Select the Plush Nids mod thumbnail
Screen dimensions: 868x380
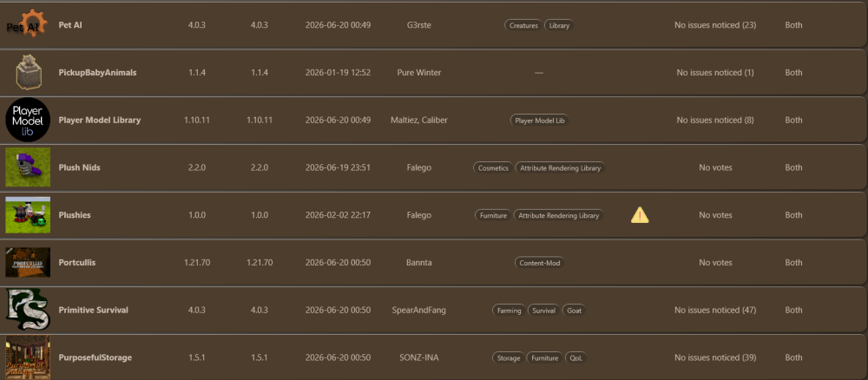28,167
